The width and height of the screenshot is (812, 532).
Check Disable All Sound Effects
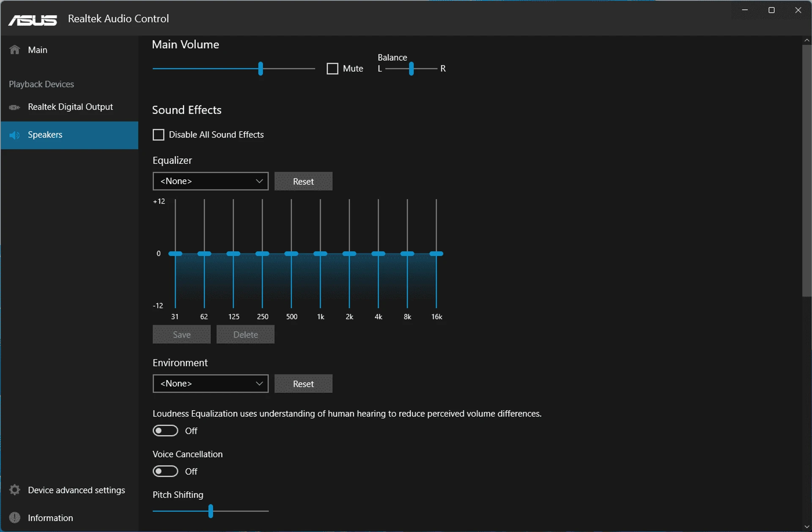158,134
